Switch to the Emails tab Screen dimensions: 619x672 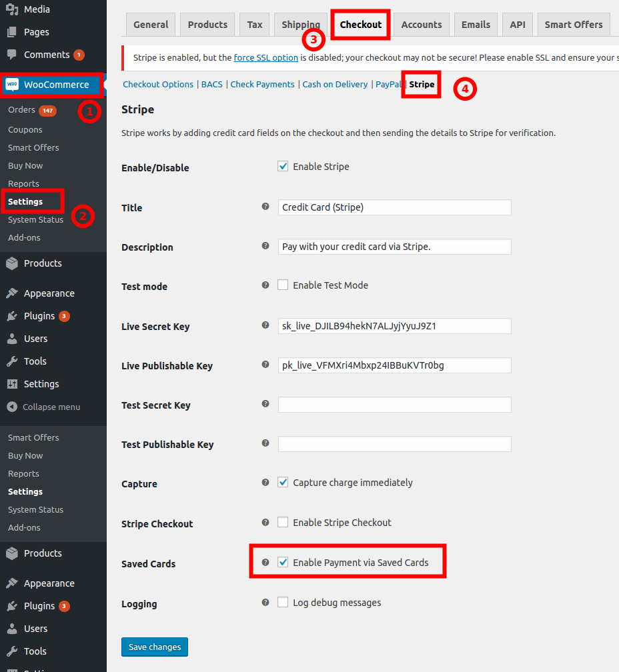click(x=476, y=25)
